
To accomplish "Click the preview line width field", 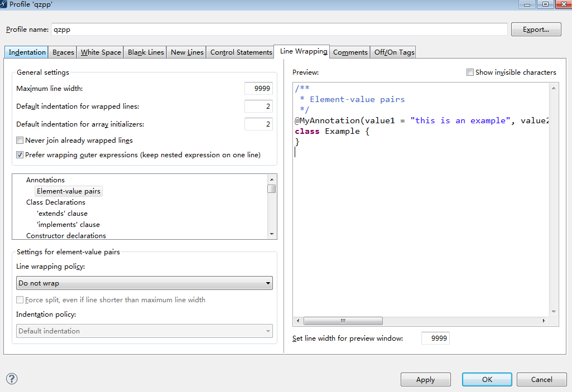I will tap(435, 338).
